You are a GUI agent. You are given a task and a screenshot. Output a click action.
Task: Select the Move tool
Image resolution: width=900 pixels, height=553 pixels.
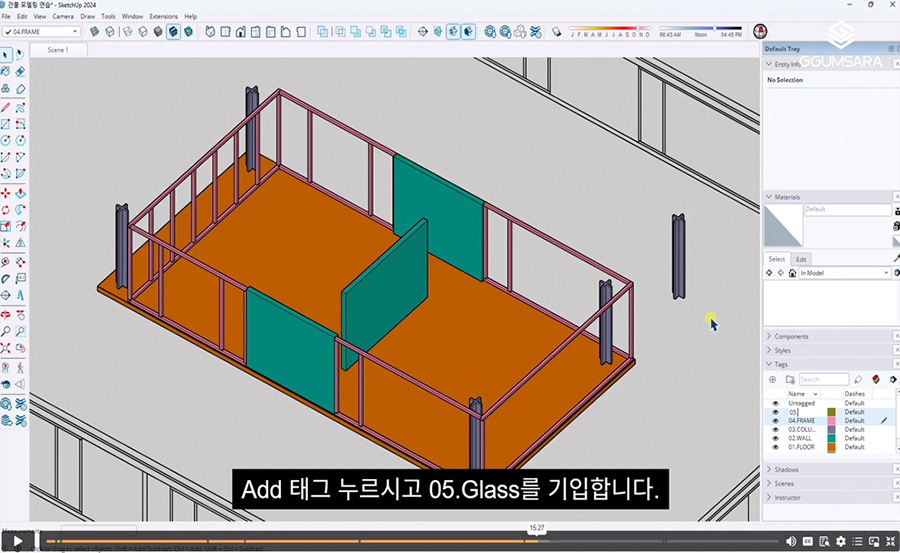pyautogui.click(x=6, y=192)
